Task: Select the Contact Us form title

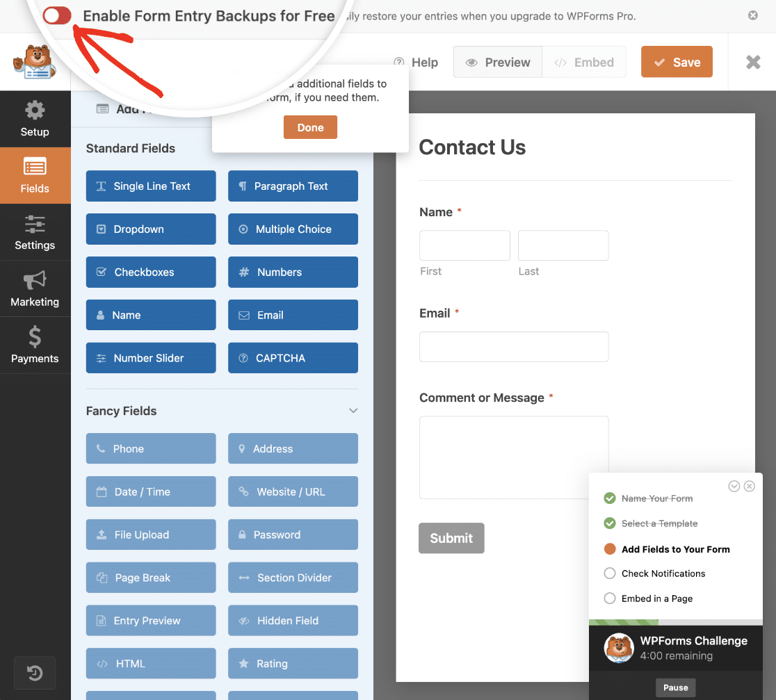Action: [472, 147]
